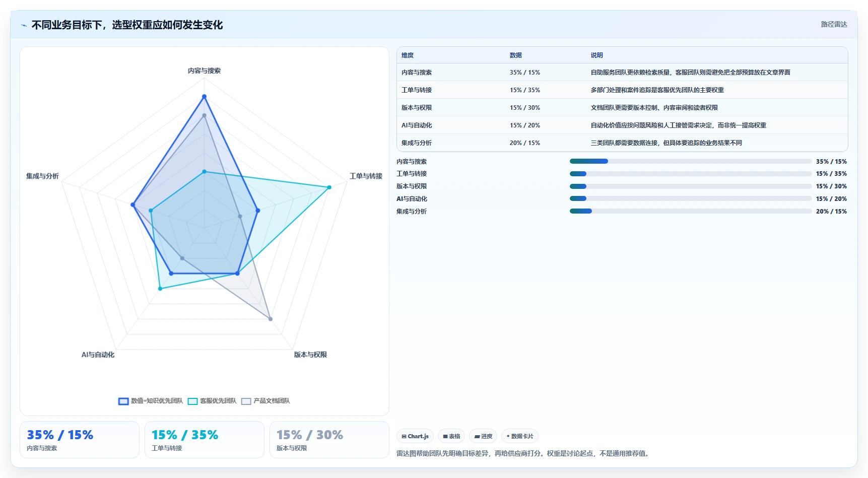The height and width of the screenshot is (478, 868).
Task: Click the 版本与权限 progress bar
Action: pos(691,186)
